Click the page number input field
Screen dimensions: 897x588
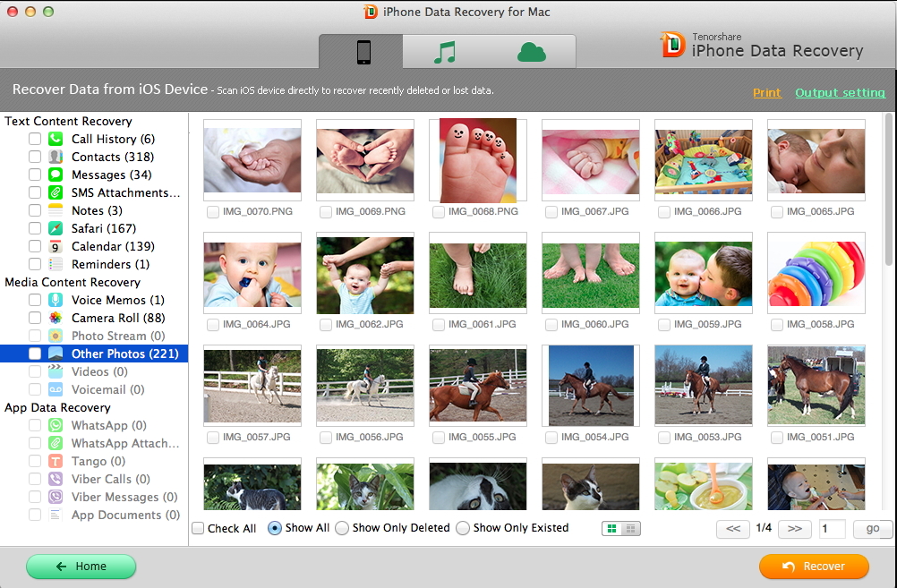pyautogui.click(x=832, y=529)
